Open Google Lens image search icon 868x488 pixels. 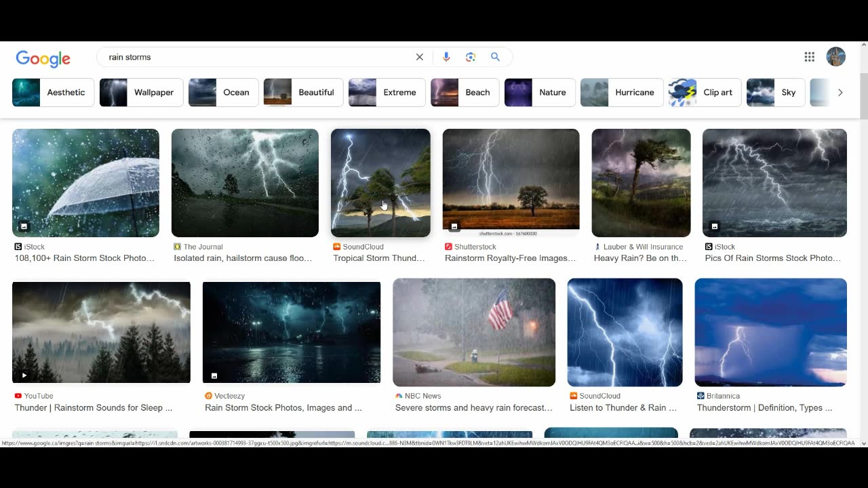point(471,57)
